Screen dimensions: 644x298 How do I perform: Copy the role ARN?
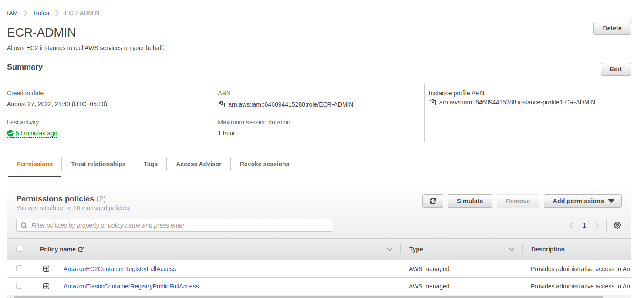(x=221, y=104)
